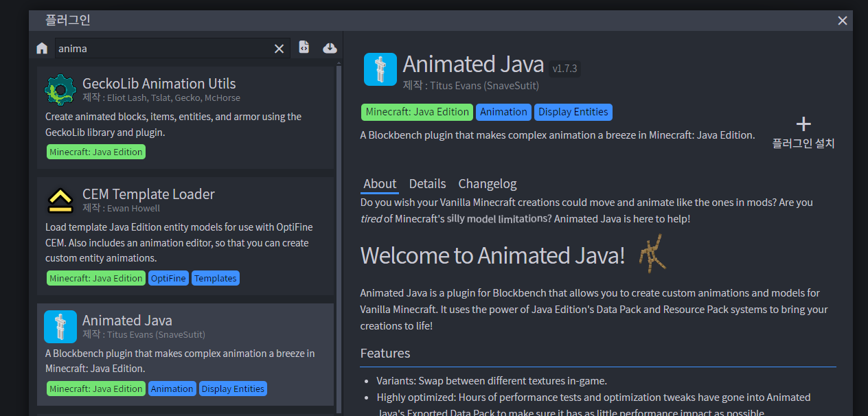Click the animated armor stand image

(x=652, y=253)
